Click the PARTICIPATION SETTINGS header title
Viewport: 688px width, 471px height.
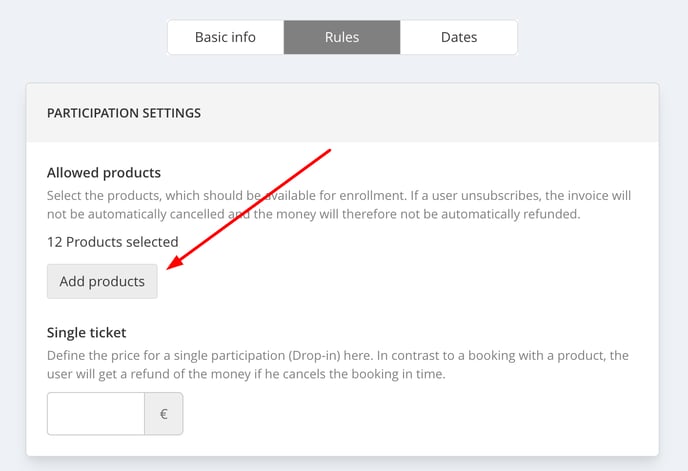coord(124,113)
